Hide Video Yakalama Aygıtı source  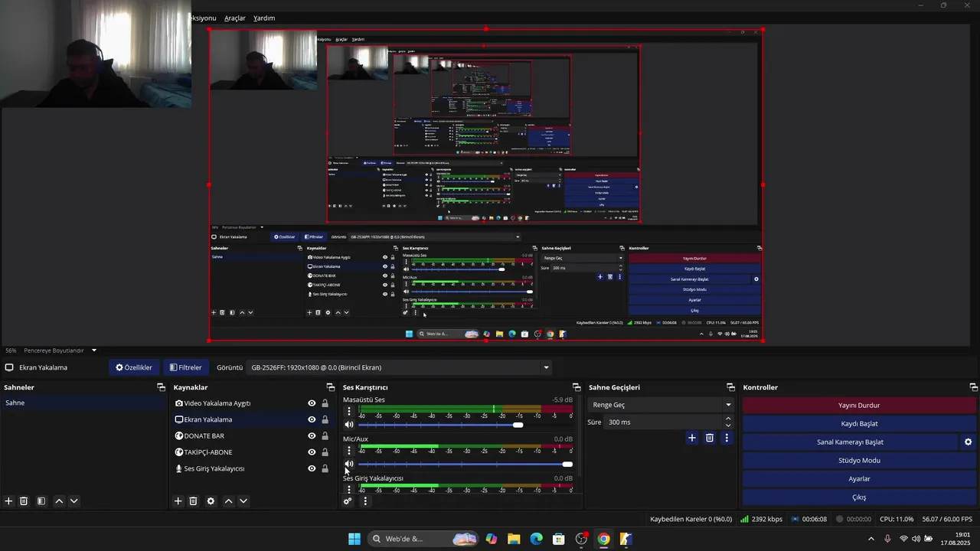[312, 403]
